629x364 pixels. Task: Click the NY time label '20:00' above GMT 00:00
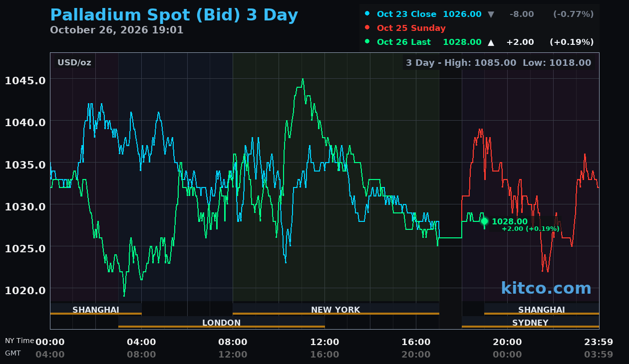(x=507, y=342)
